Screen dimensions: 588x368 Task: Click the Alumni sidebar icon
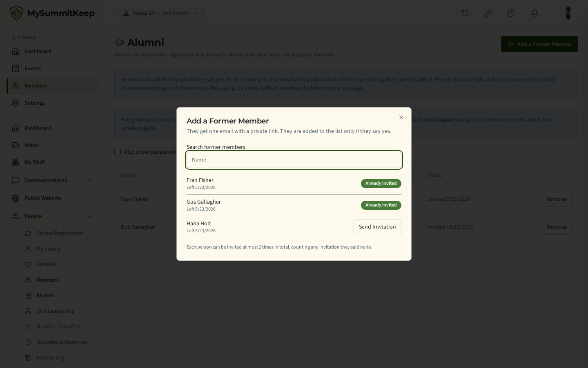click(28, 296)
